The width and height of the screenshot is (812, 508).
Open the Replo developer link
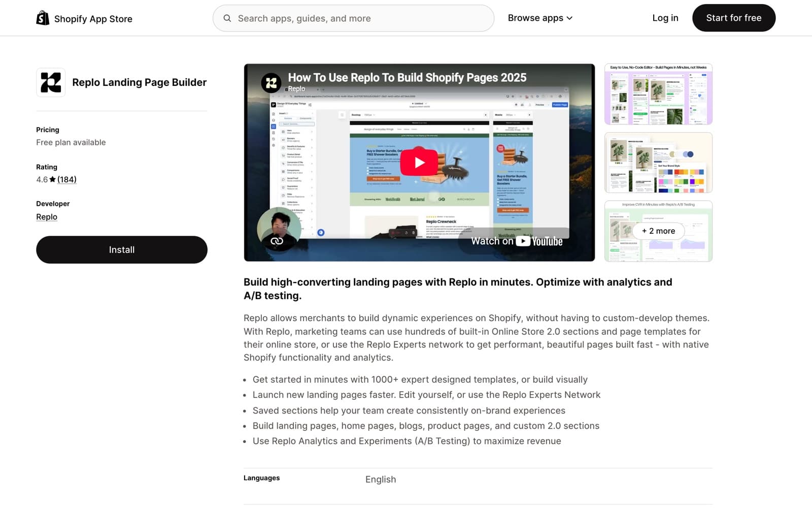point(47,217)
